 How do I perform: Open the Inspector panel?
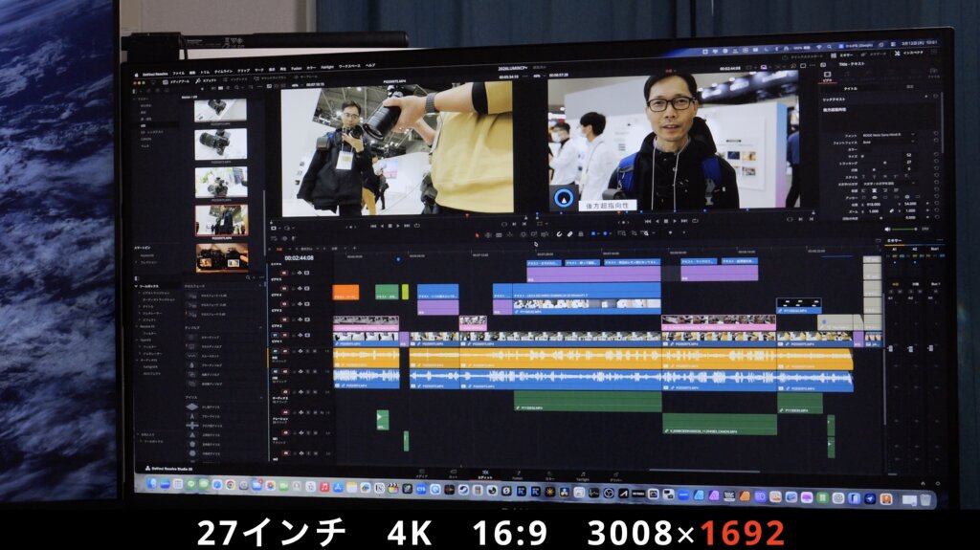coord(911,54)
